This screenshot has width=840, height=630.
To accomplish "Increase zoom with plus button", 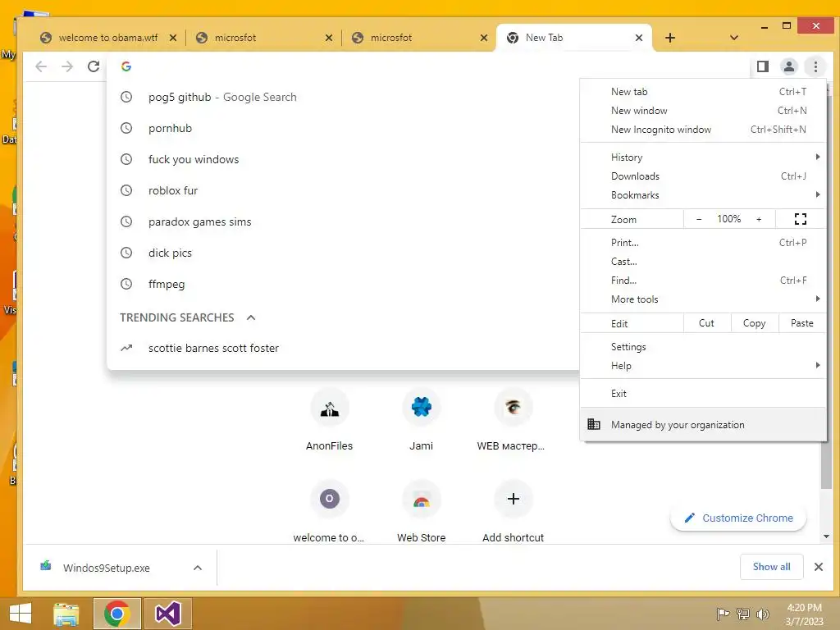I will click(x=759, y=219).
